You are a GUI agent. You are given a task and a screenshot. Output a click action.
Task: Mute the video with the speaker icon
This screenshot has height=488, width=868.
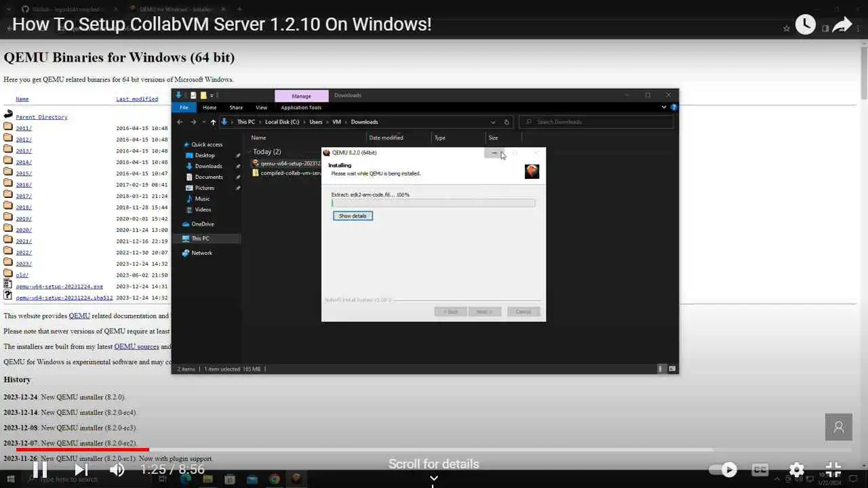pyautogui.click(x=117, y=469)
